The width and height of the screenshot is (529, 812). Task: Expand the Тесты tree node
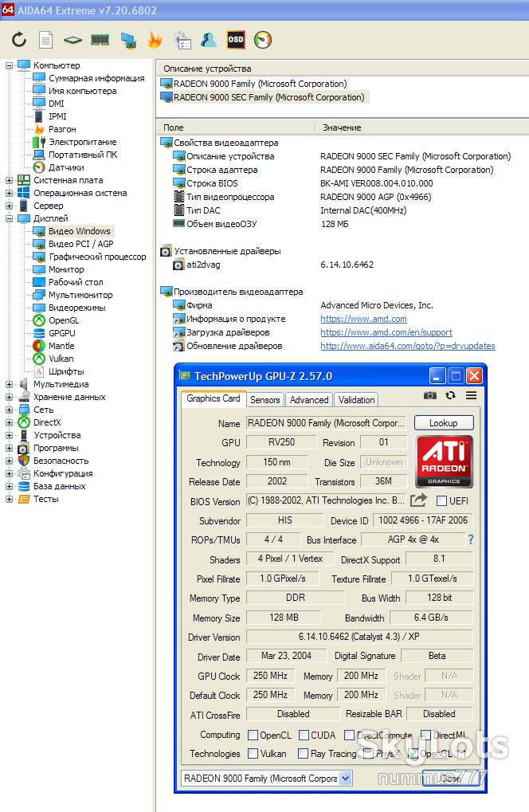click(9, 499)
